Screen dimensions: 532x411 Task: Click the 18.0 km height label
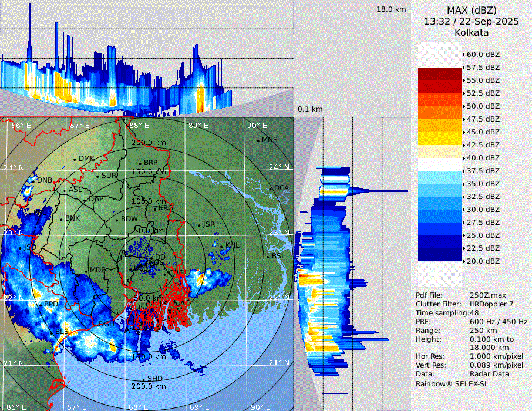[x=391, y=9]
